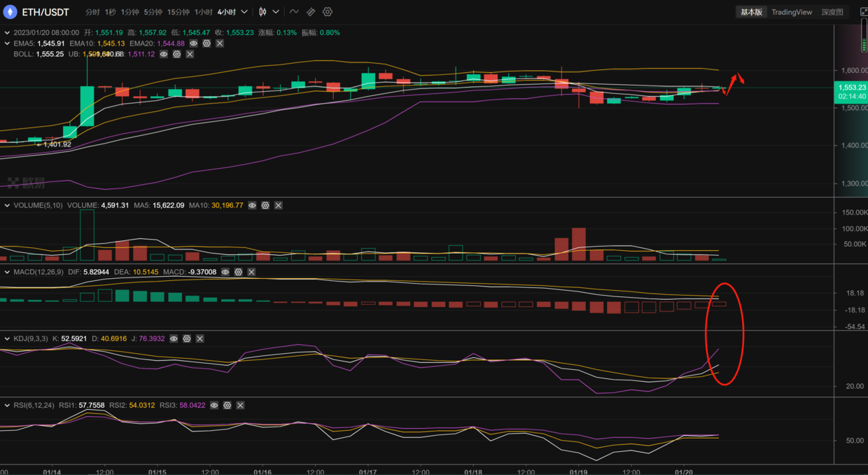Collapse the VOLUME panel chevron
The height and width of the screenshot is (475, 868).
click(x=7, y=205)
